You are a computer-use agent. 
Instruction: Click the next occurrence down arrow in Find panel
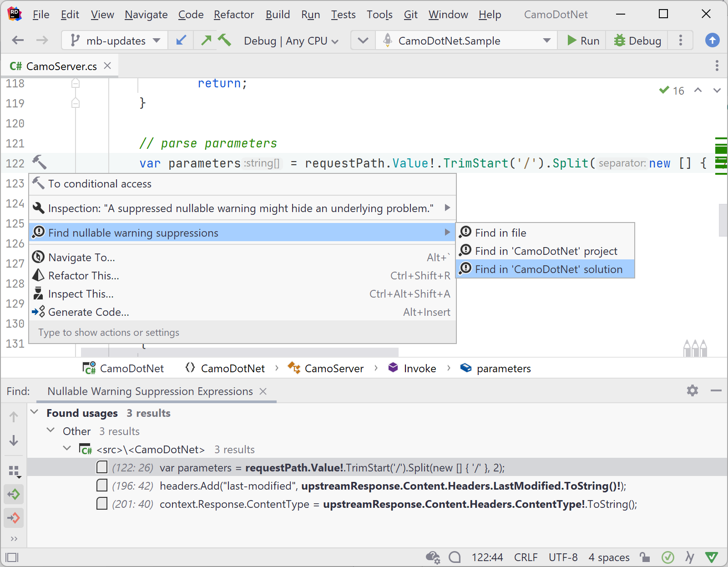pos(14,440)
